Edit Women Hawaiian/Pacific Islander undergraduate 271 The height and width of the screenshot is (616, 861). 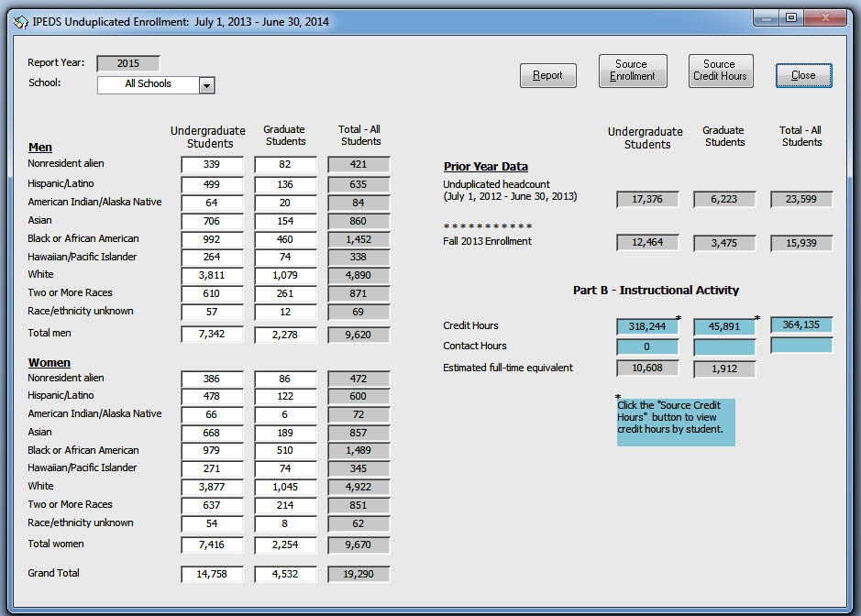point(212,468)
